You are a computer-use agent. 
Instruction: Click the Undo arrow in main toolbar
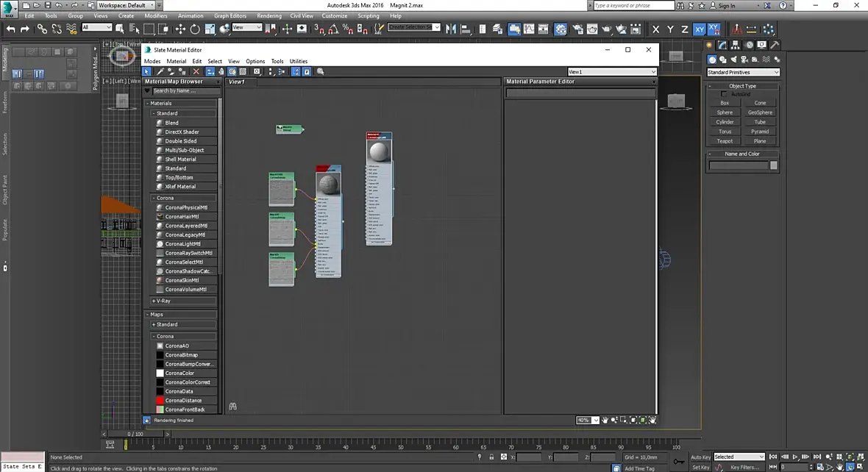pos(10,29)
